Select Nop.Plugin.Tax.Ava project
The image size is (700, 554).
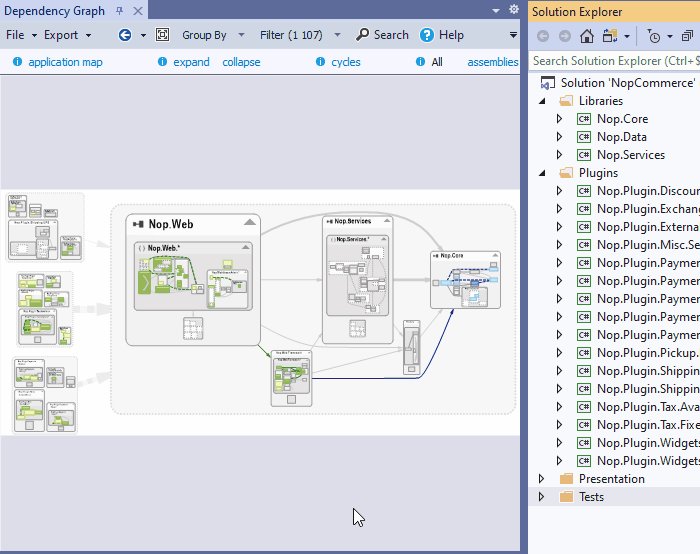pos(648,407)
